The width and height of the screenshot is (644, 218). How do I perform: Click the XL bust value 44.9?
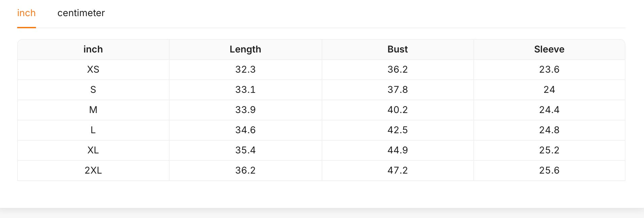click(x=397, y=150)
